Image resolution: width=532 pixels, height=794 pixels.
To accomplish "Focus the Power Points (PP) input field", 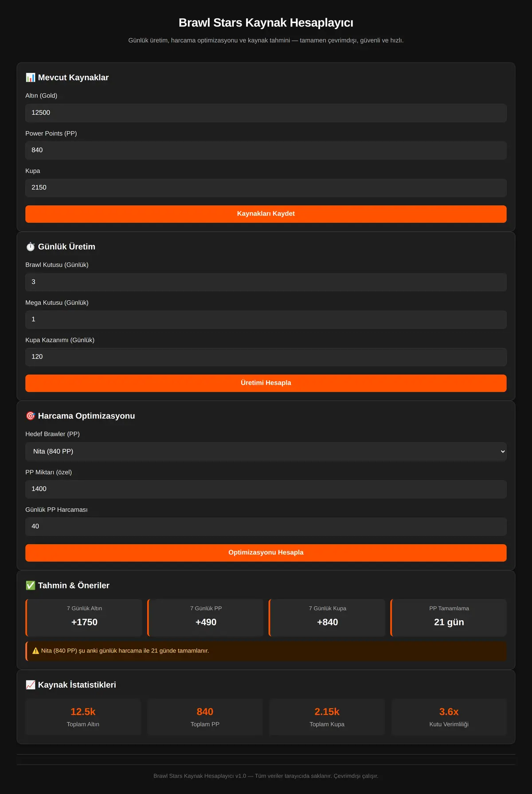I will [266, 150].
